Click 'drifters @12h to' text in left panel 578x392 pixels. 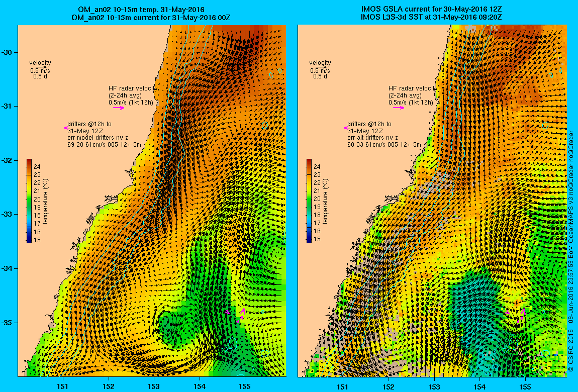[x=89, y=124]
